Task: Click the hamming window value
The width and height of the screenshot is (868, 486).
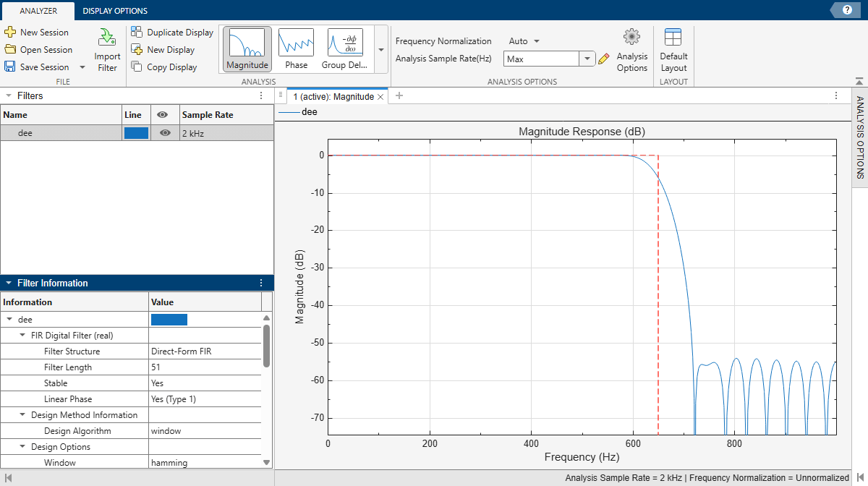Action: (169, 463)
